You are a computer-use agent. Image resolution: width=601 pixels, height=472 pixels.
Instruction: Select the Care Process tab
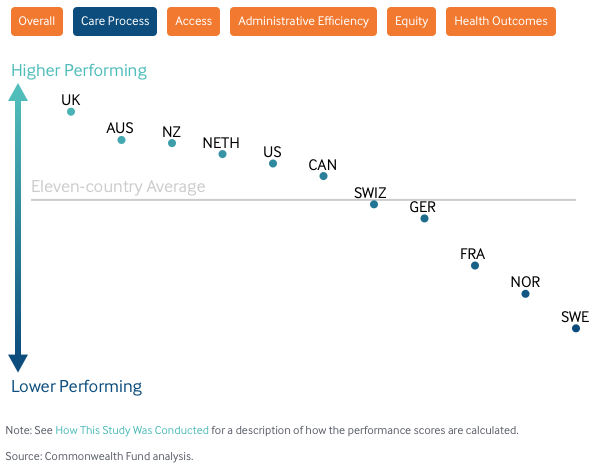click(x=115, y=21)
